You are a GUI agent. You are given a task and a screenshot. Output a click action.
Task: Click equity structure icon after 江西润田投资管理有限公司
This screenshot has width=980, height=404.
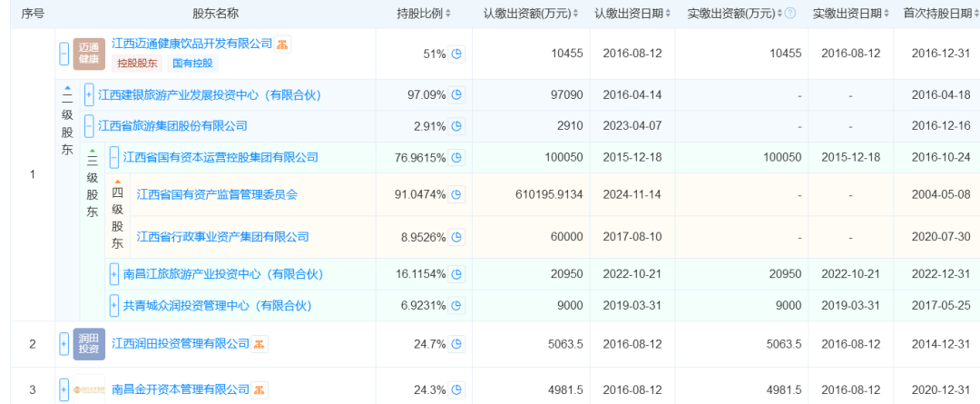click(260, 344)
